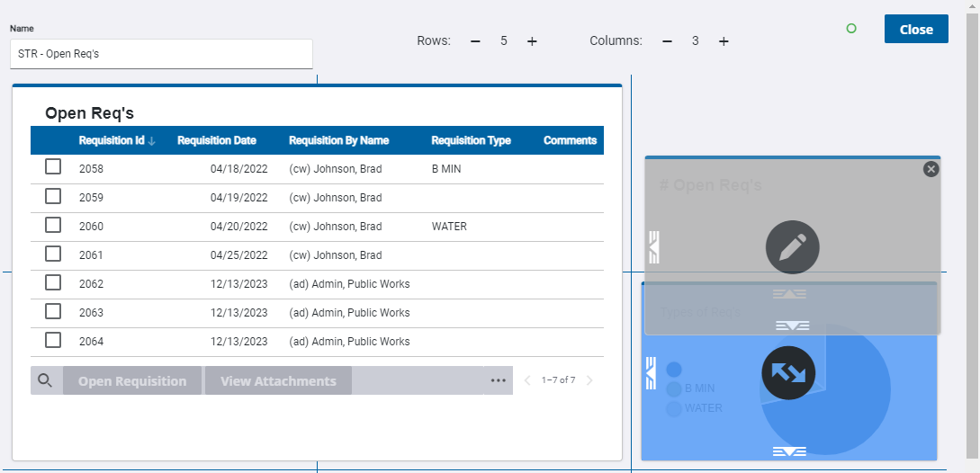Screen dimensions: 980x473
Task: Remove the # Open Req's widget with X icon
Action: tap(931, 169)
